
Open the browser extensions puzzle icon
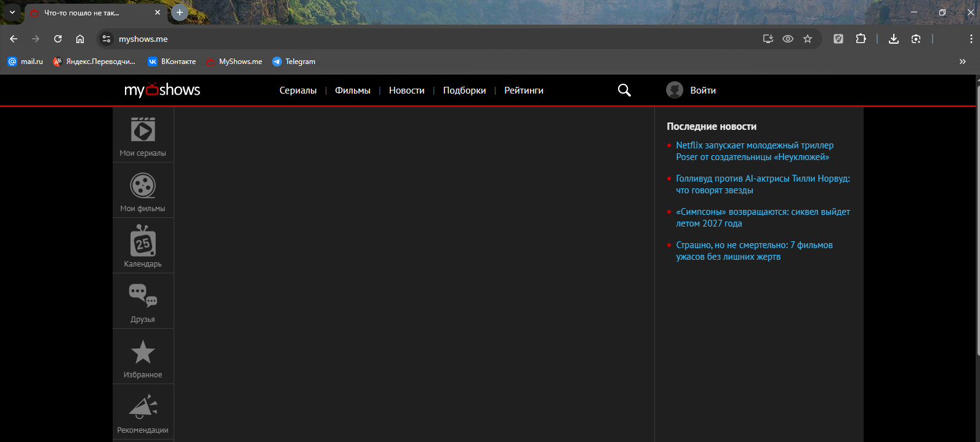[861, 39]
